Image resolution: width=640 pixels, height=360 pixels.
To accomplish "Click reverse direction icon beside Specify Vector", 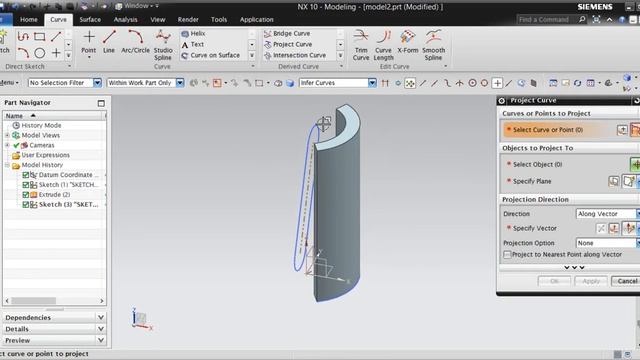I will click(601, 229).
